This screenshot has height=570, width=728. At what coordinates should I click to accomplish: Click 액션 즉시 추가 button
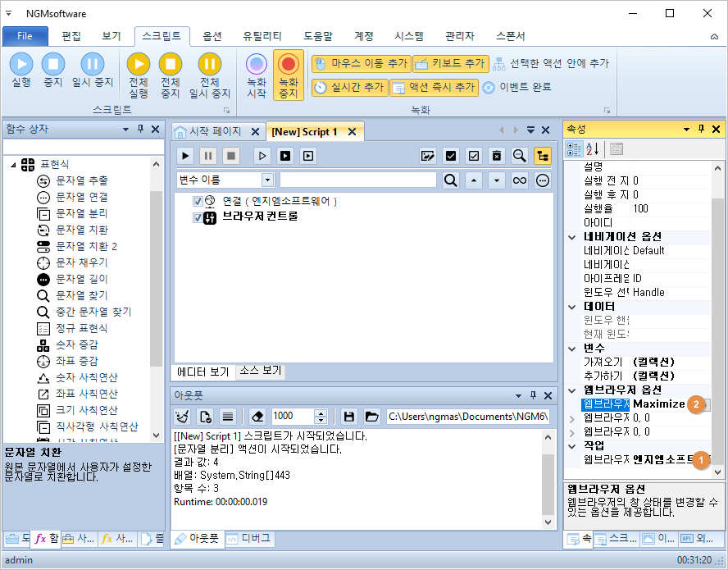point(434,87)
